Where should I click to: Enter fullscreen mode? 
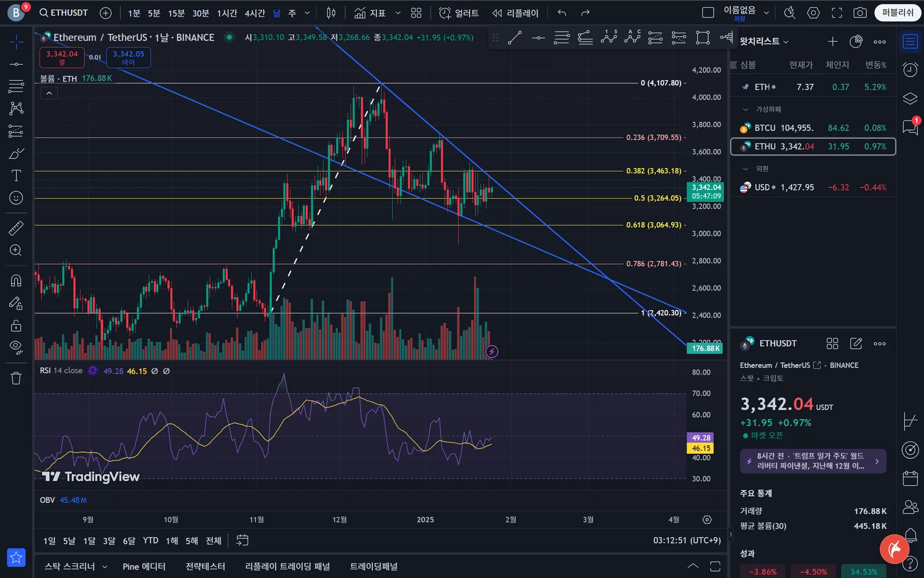click(x=837, y=13)
